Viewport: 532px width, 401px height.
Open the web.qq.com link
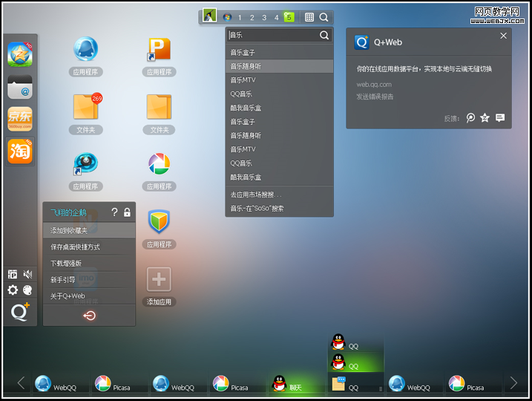click(374, 85)
